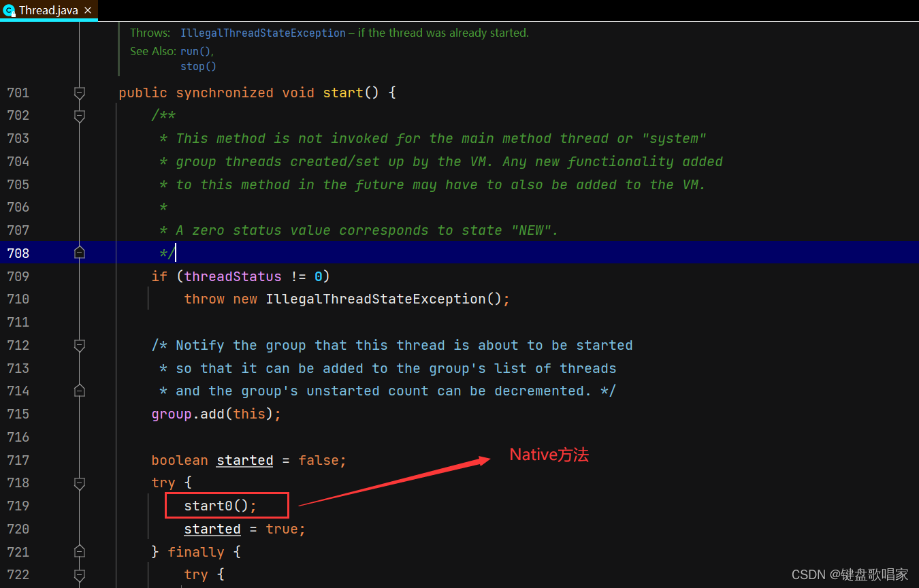
Task: Click comment text 'A zero status value corresponds'
Action: pos(302,230)
